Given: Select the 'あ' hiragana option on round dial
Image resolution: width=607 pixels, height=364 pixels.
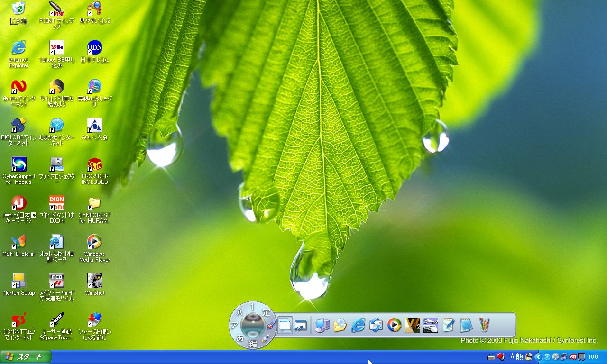Looking at the screenshot, I should [x=240, y=337].
